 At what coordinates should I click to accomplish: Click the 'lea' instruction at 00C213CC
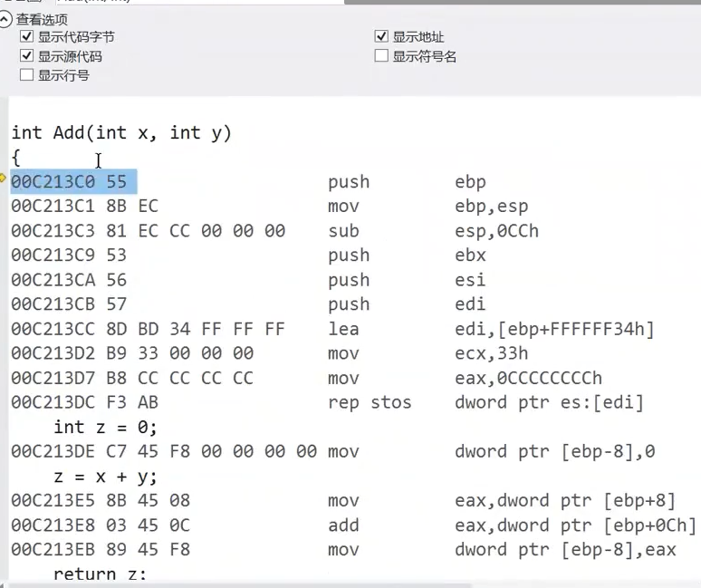coord(344,329)
